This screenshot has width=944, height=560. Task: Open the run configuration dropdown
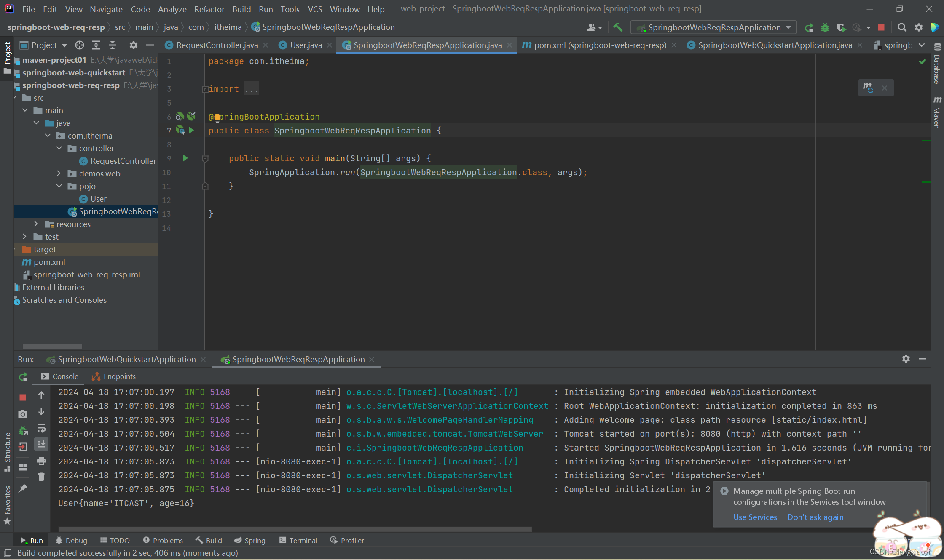click(713, 27)
